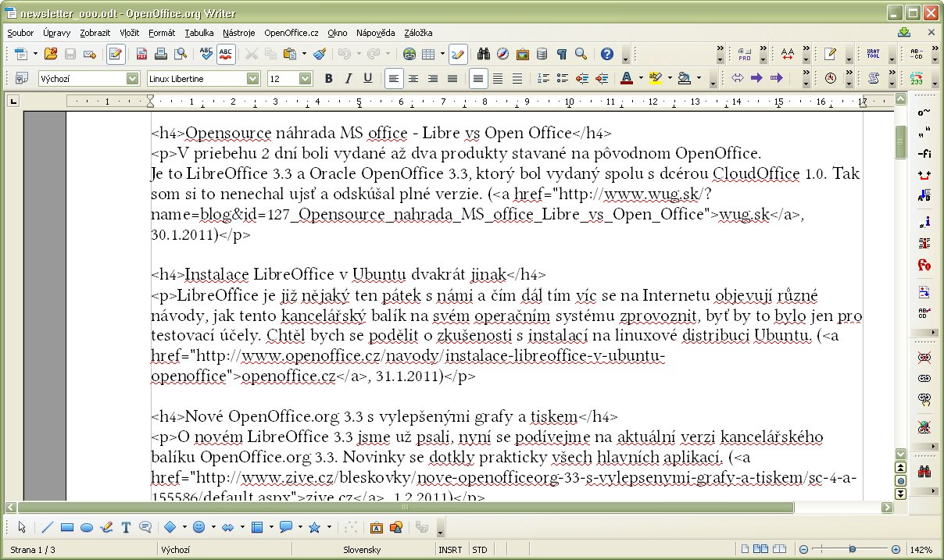Open the paragraph style dropdown showing Výchozí
This screenshot has height=560, width=944.
[x=133, y=78]
